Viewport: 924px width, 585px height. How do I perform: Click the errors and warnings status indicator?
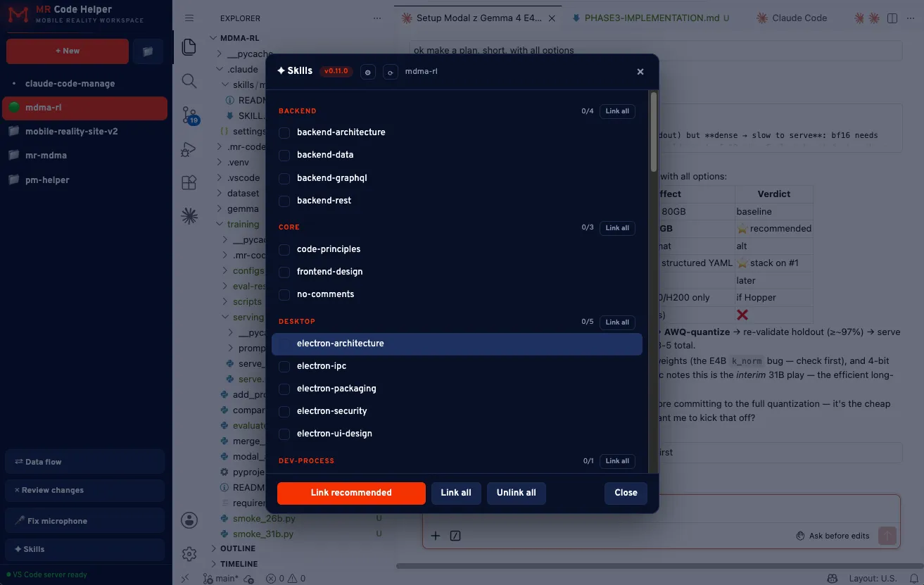[286, 579]
